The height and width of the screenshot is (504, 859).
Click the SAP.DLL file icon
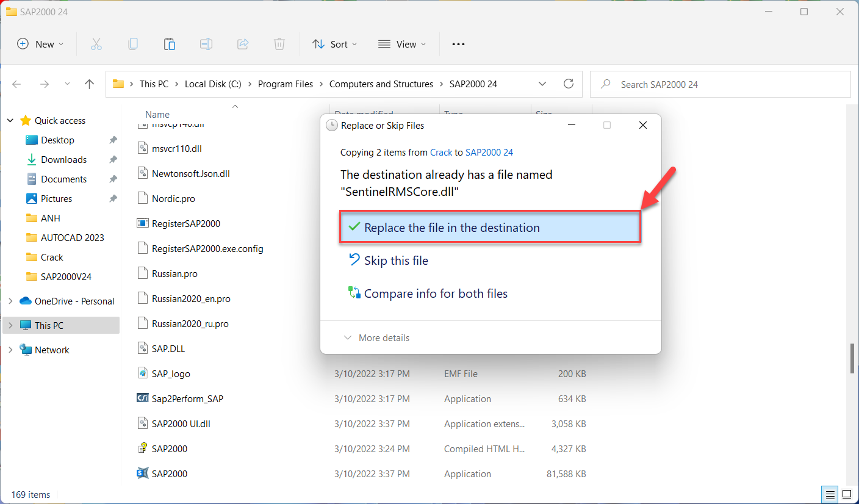143,348
